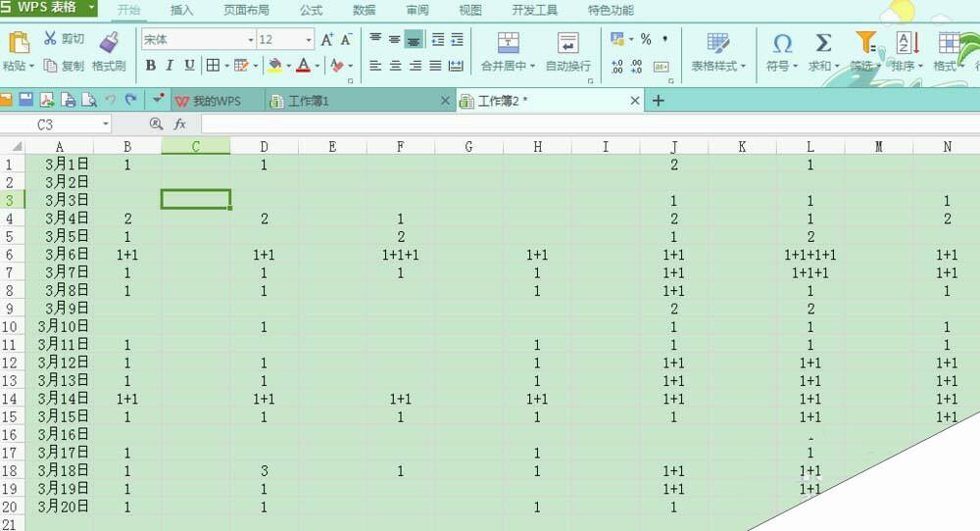This screenshot has height=531, width=980.
Task: Click the fx insert function button
Action: 180,124
